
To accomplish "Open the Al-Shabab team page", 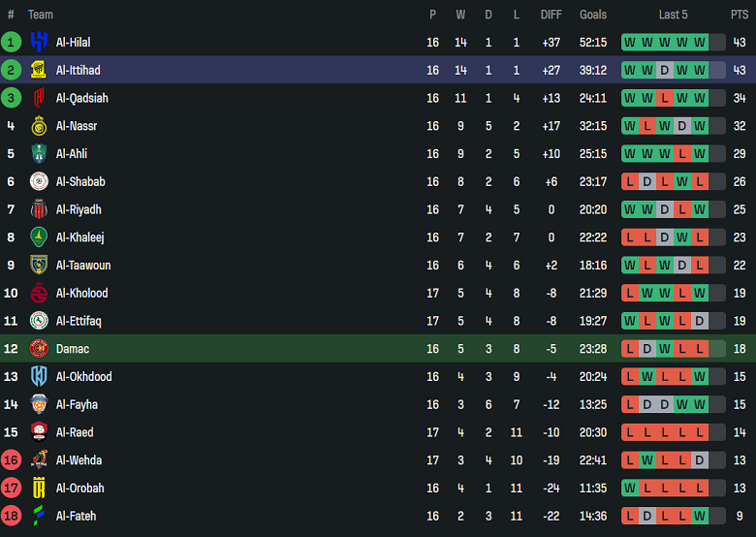I will click(80, 181).
